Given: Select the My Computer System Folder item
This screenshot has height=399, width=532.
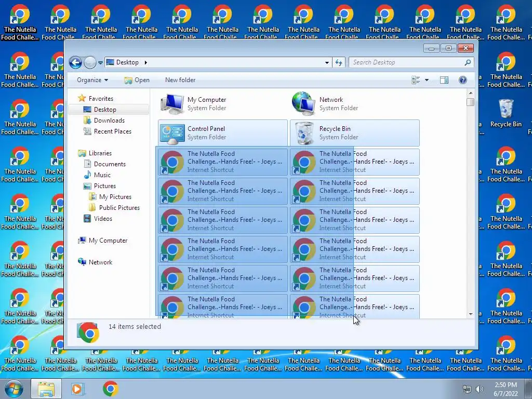Looking at the screenshot, I should tap(222, 104).
